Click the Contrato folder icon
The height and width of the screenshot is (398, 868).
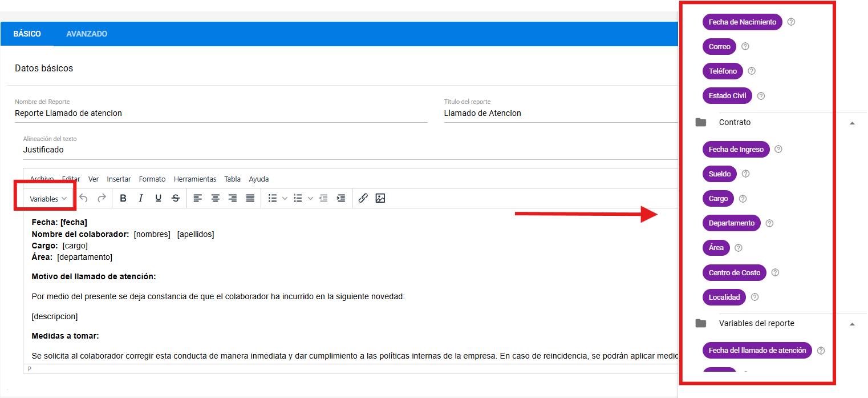pyautogui.click(x=701, y=122)
